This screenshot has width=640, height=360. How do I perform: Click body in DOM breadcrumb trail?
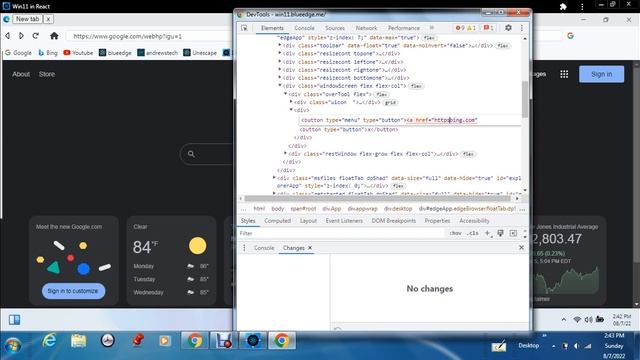coord(278,209)
